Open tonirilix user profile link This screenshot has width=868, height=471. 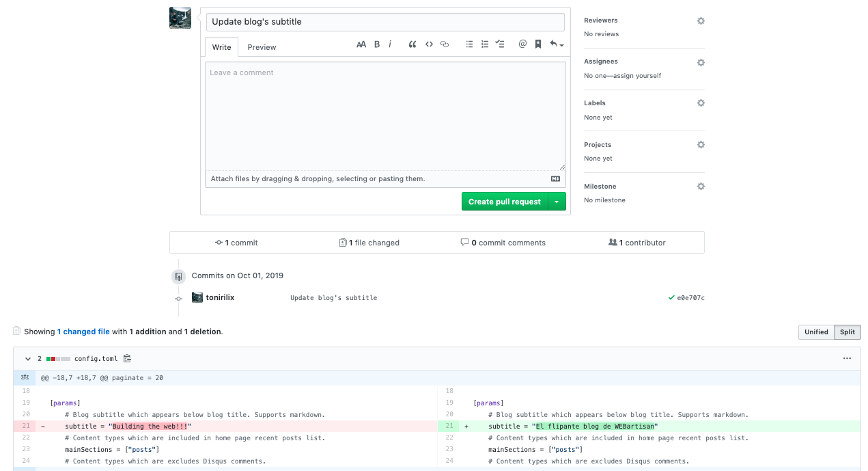click(220, 297)
